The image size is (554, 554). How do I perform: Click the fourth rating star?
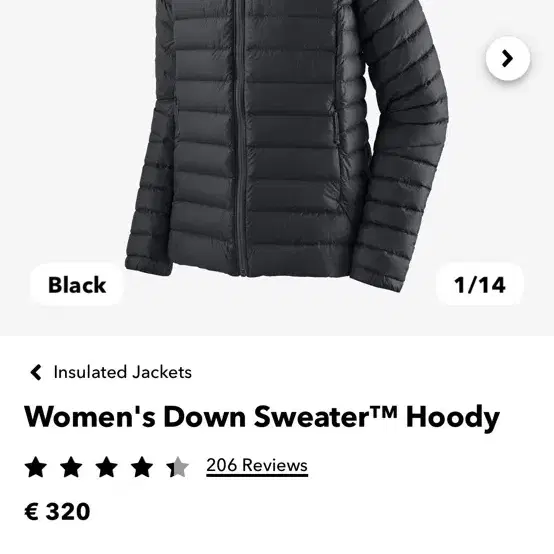[x=142, y=467]
